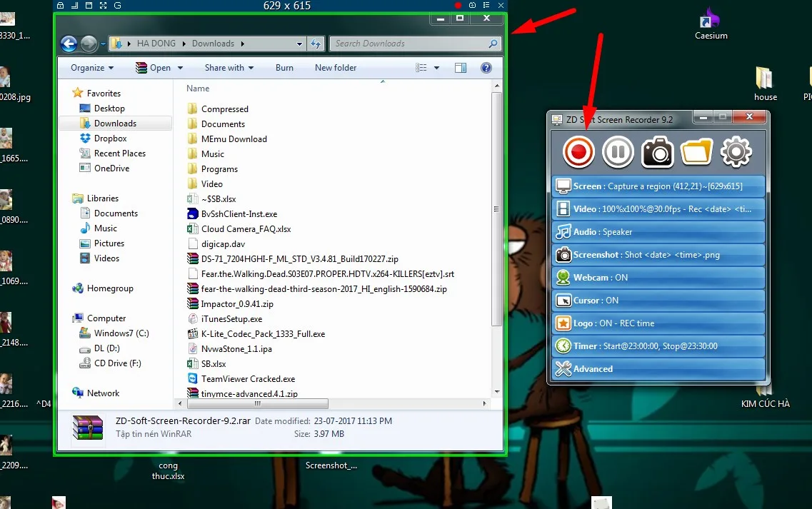This screenshot has width=812, height=509.
Task: Click the Name column header
Action: point(198,89)
